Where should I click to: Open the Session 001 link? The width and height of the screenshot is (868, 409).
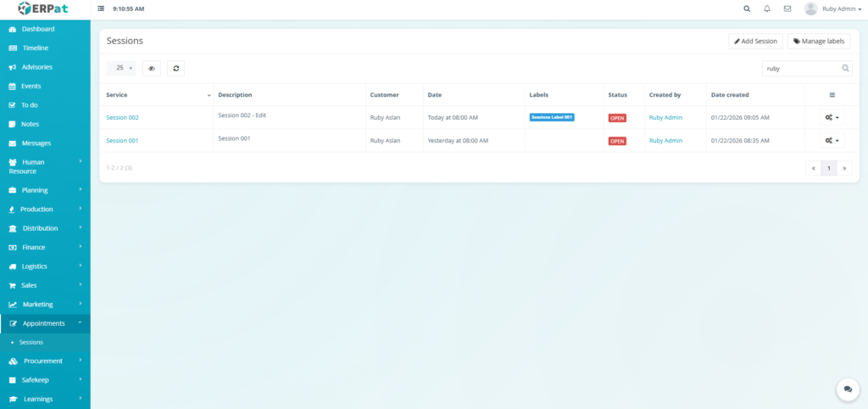pyautogui.click(x=122, y=141)
